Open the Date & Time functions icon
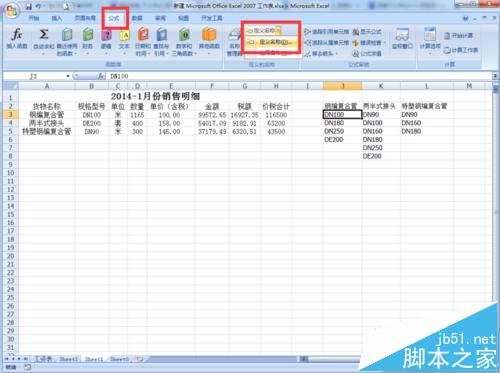Image resolution: width=500 pixels, height=373 pixels. point(143,35)
